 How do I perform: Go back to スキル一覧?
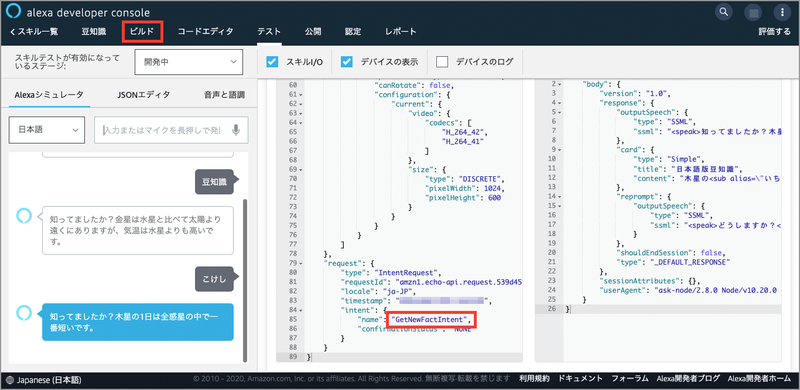34,32
